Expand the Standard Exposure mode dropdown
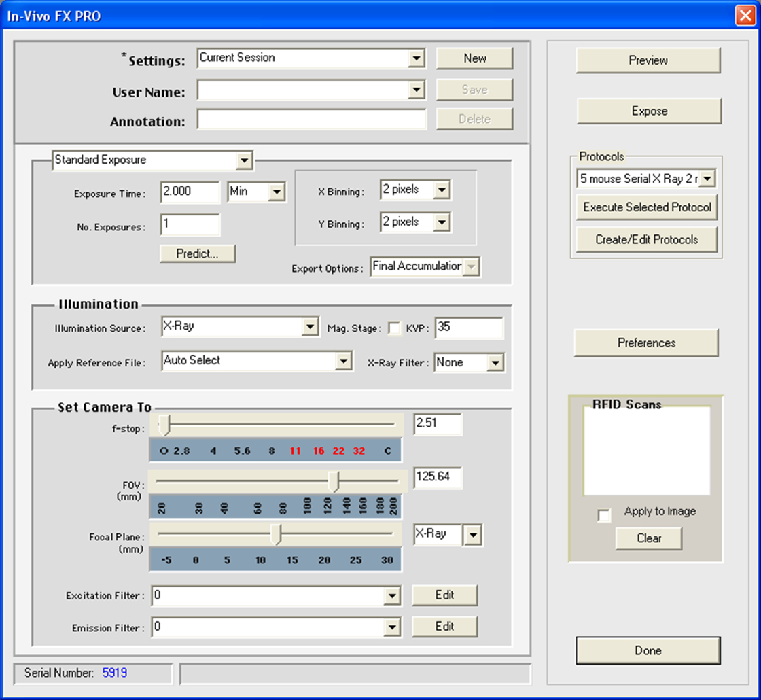Screen dimensions: 761x700 pos(244,161)
